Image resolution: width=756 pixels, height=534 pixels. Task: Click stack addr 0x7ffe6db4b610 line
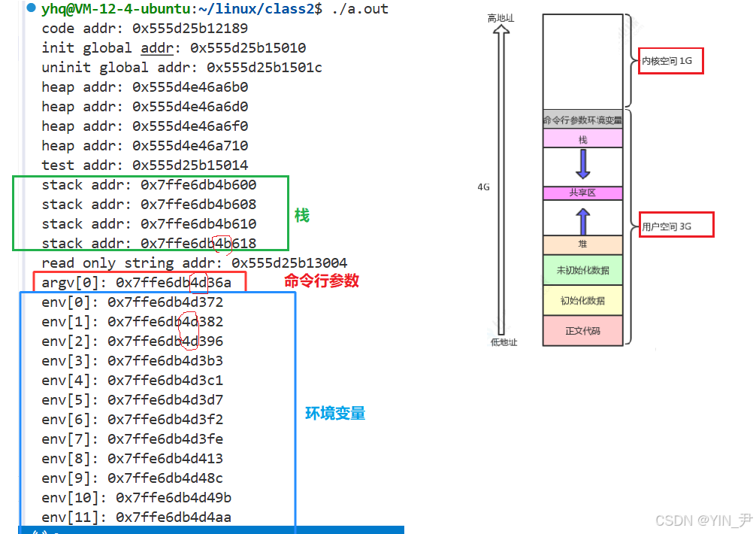[149, 224]
